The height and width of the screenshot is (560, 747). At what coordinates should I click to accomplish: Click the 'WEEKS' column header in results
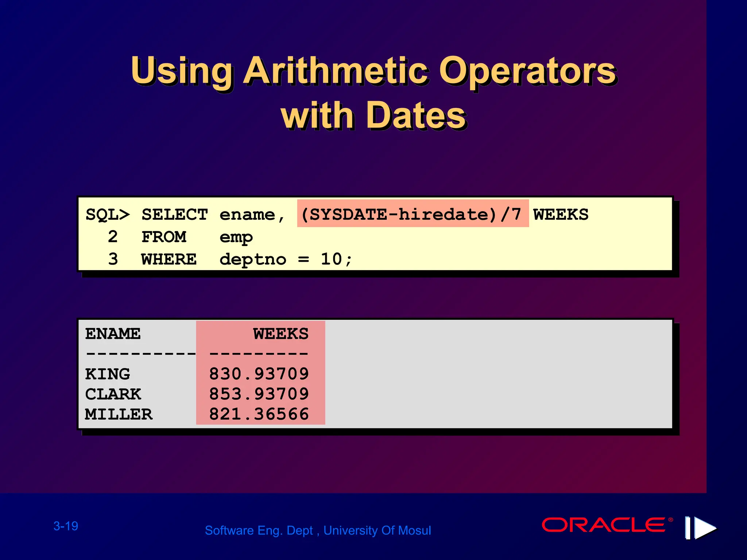pos(281,334)
